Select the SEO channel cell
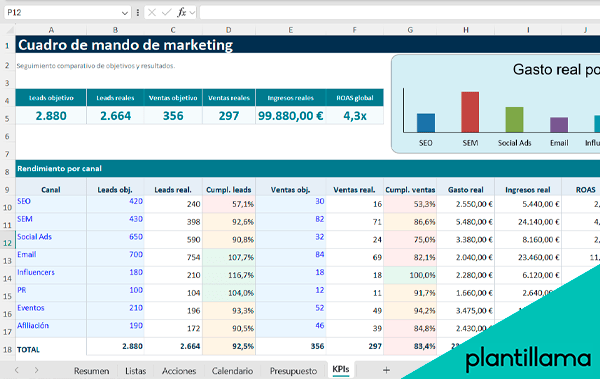600x379 pixels. 51,204
